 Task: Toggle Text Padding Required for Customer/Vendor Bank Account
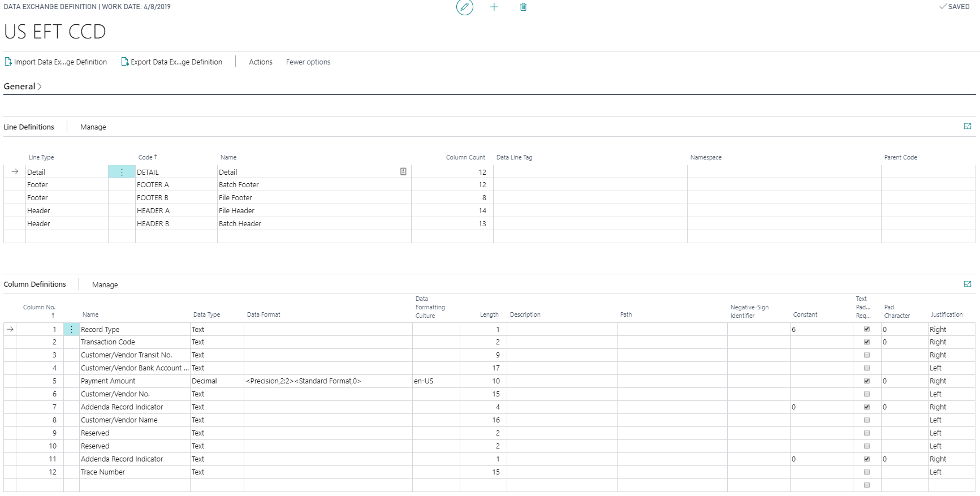[x=867, y=368]
